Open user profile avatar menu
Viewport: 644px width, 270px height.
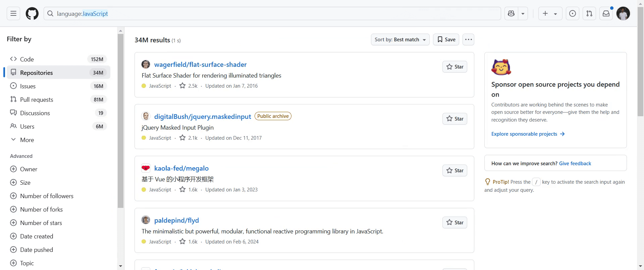(623, 13)
